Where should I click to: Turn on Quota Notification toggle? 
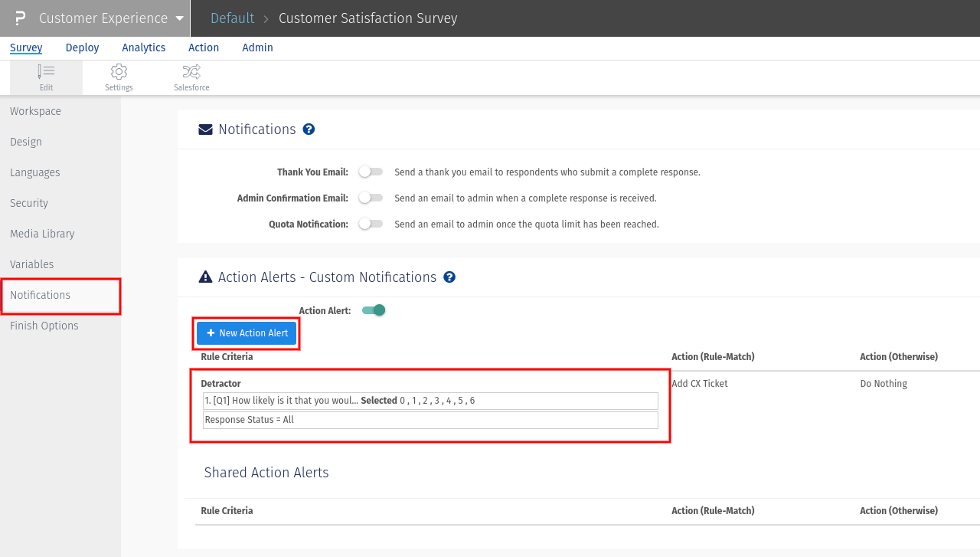click(x=371, y=224)
